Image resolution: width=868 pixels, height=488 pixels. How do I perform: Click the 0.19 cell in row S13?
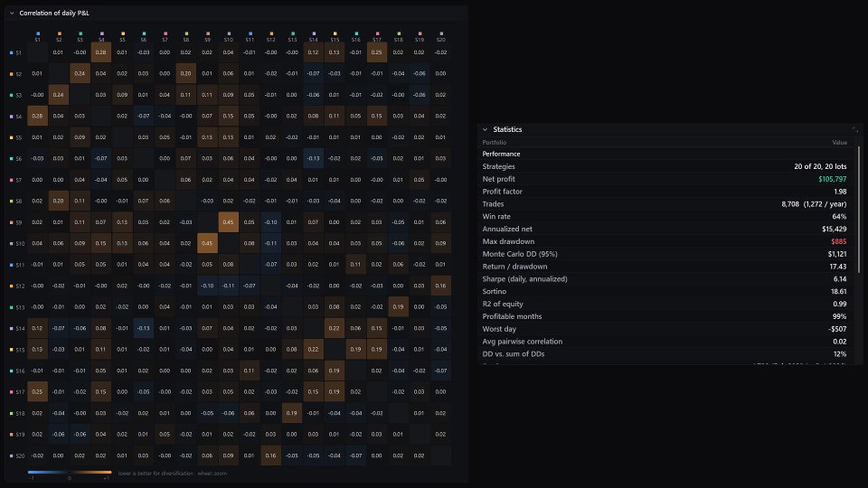398,306
